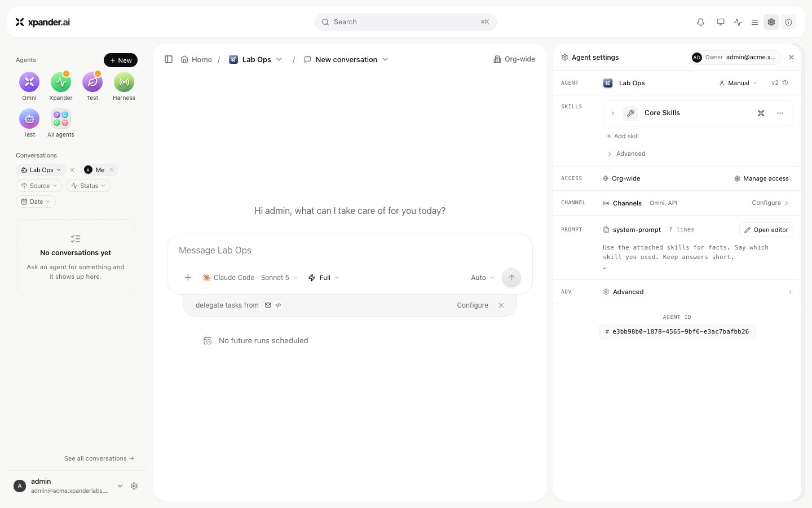Click the xpander logo icon on Core Skills
Screen dimensions: 812x508
(761, 113)
